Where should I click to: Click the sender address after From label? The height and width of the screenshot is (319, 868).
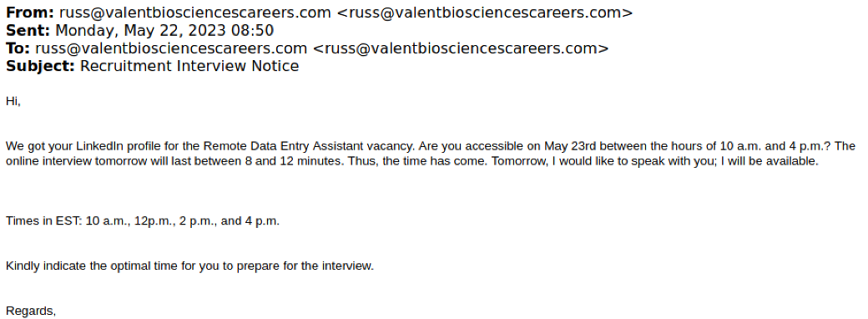coord(194,13)
